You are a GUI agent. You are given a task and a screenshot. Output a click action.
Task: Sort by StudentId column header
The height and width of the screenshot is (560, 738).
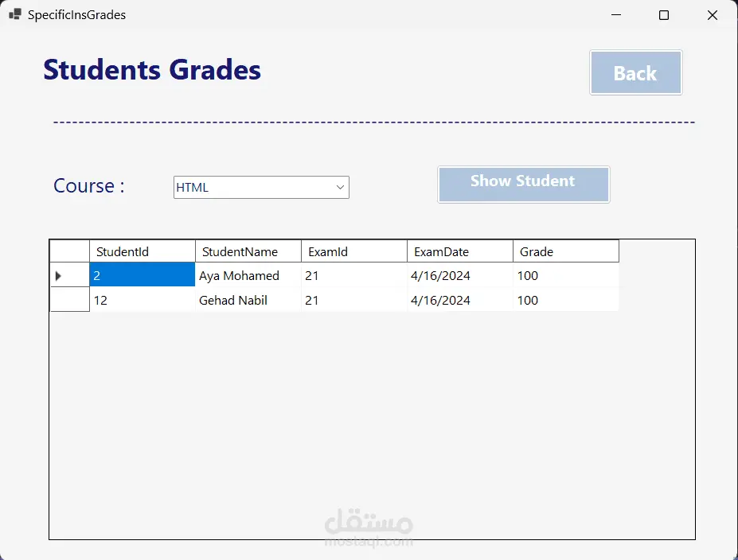(143, 251)
